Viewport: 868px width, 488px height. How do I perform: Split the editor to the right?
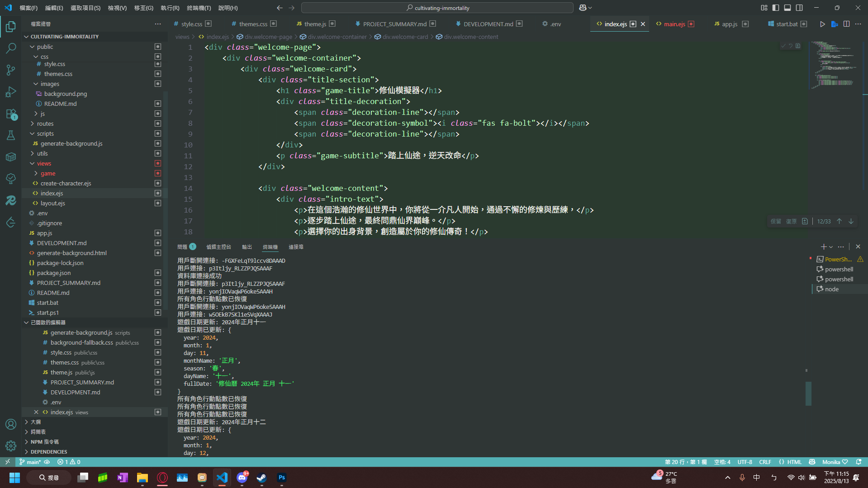[x=846, y=24]
